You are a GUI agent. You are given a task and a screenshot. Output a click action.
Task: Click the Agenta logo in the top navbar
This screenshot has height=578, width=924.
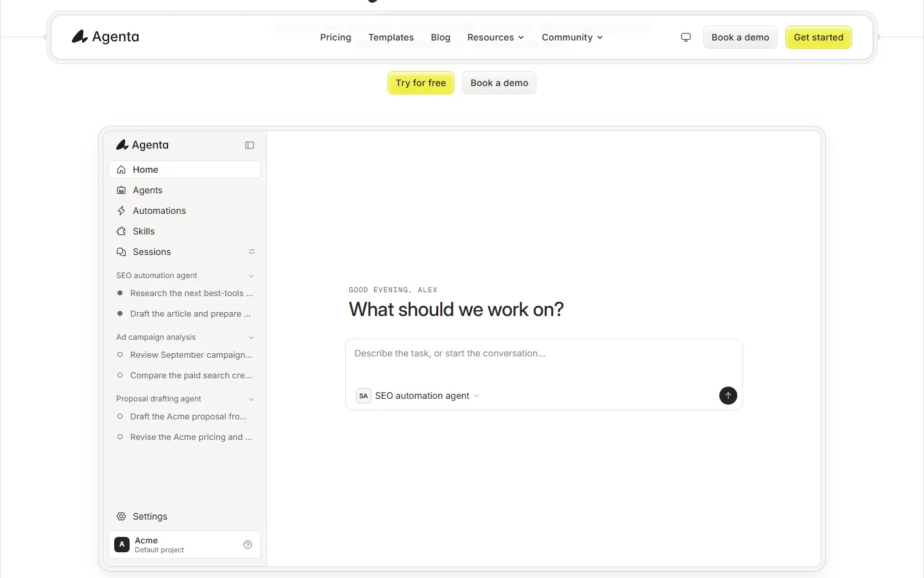[105, 37]
